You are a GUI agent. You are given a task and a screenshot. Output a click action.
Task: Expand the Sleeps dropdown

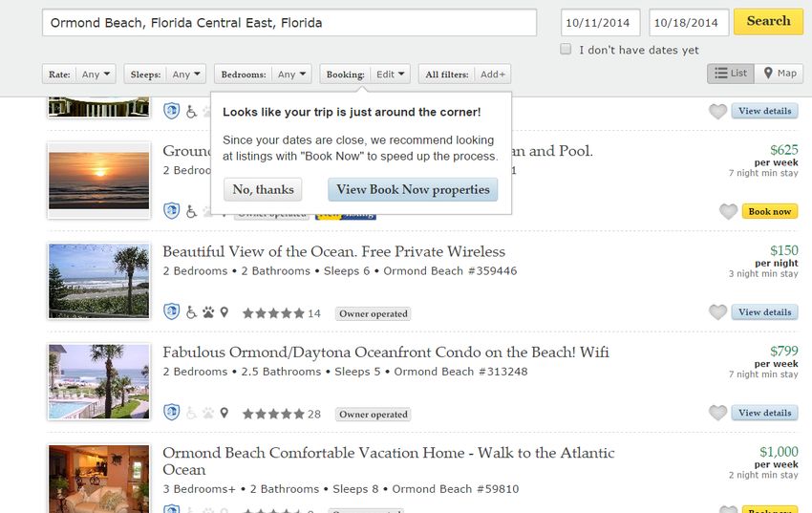(x=165, y=74)
